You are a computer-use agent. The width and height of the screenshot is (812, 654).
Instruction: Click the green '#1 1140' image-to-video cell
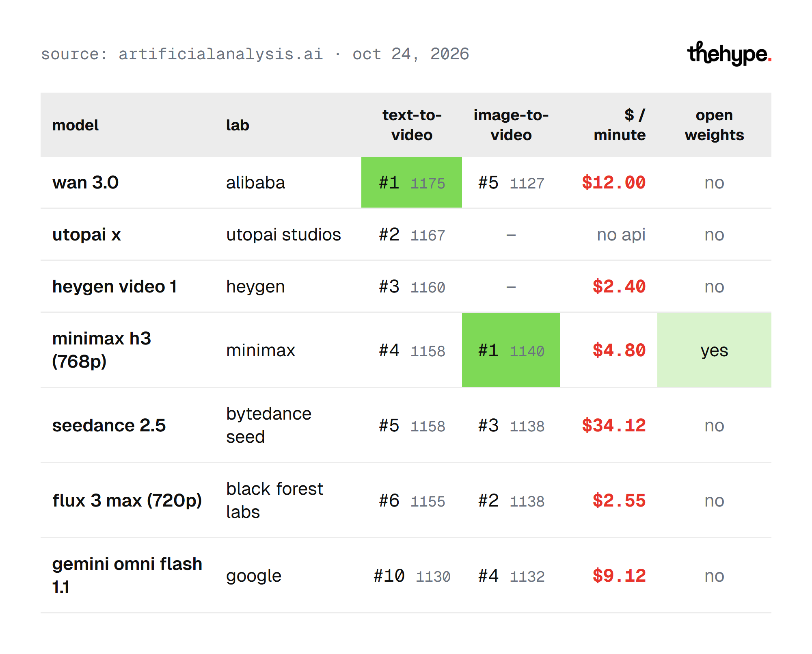click(511, 350)
